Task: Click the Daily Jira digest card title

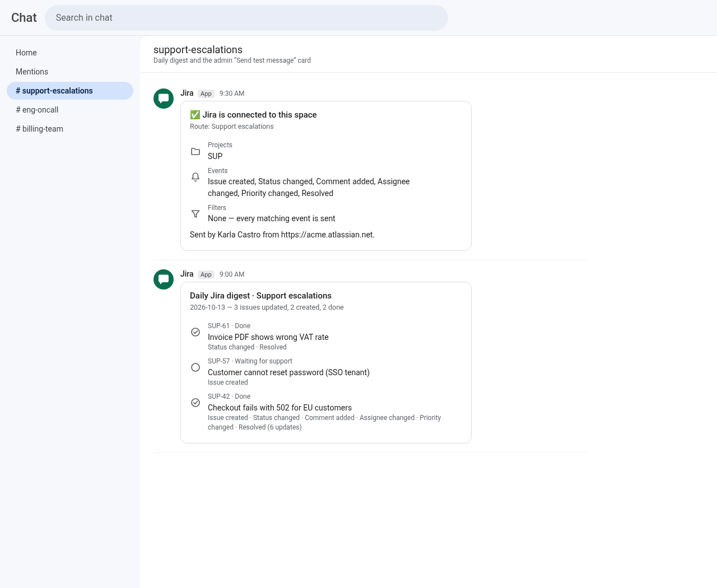Action: coord(260,296)
